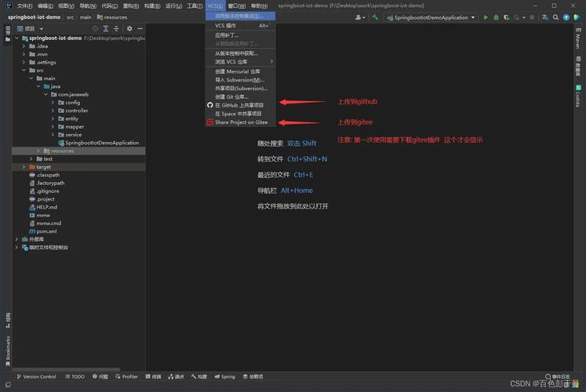
Task: Start debugging with the green bug icon
Action: [496, 17]
